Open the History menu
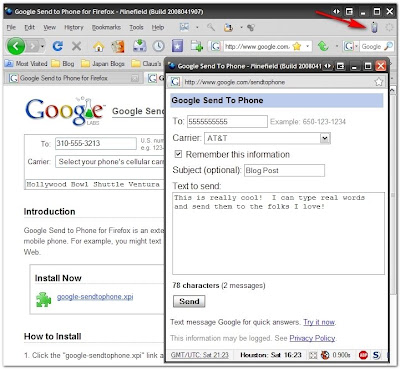This screenshot has width=400, height=369. [74, 27]
